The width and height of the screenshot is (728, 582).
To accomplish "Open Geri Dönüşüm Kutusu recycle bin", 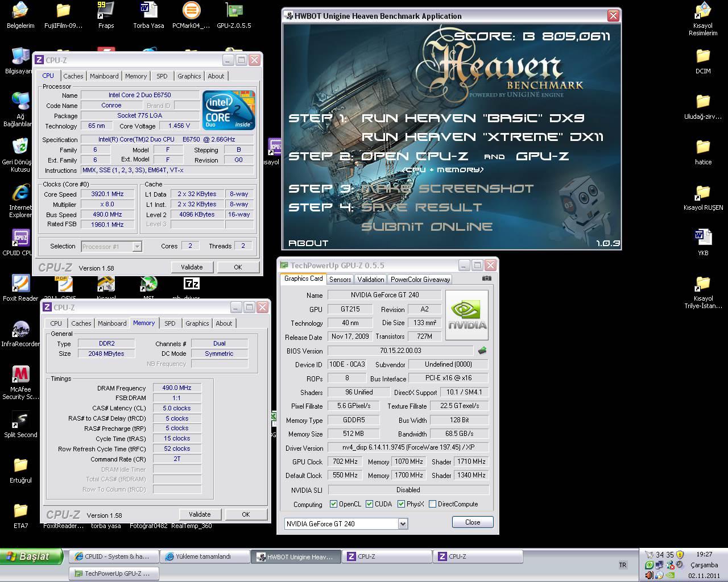I will pyautogui.click(x=20, y=155).
